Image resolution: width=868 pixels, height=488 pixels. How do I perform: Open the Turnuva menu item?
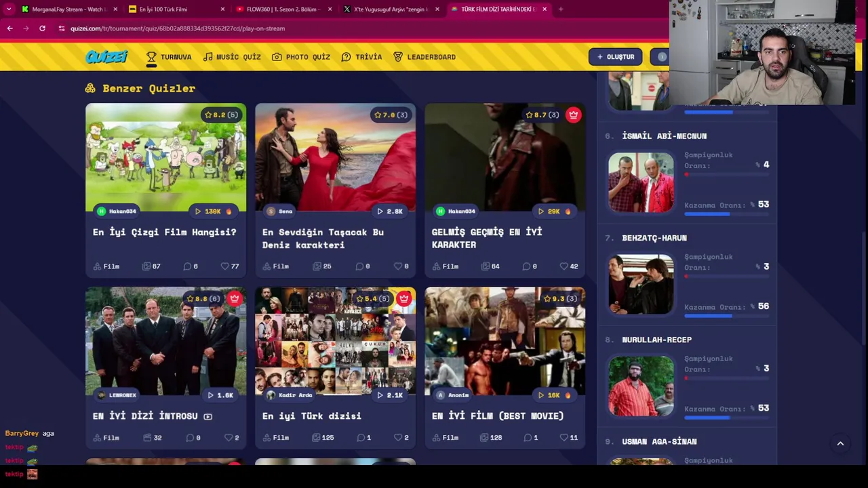tap(169, 57)
